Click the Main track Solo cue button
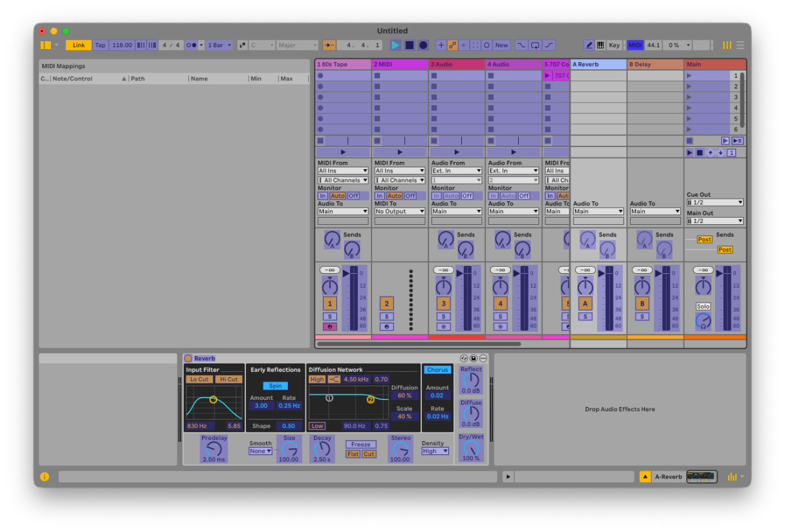The height and width of the screenshot is (532, 785). tap(703, 306)
